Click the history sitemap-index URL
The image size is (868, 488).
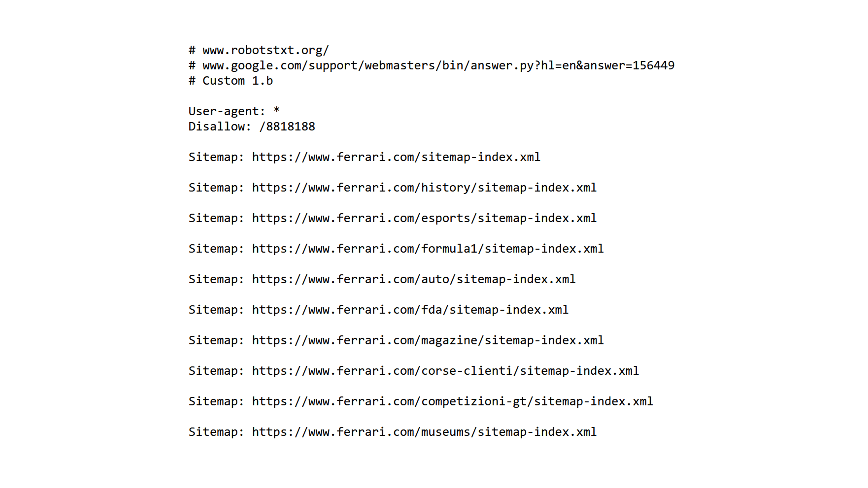pos(424,188)
